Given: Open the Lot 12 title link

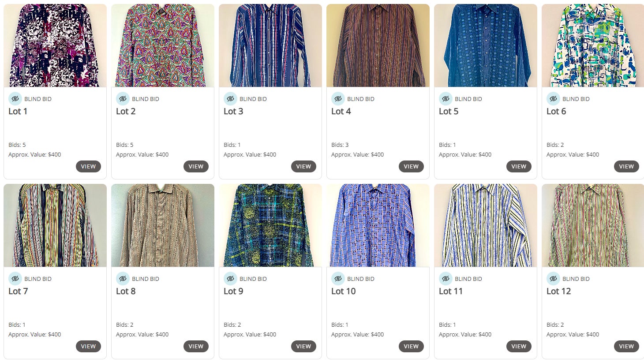Looking at the screenshot, I should (558, 291).
